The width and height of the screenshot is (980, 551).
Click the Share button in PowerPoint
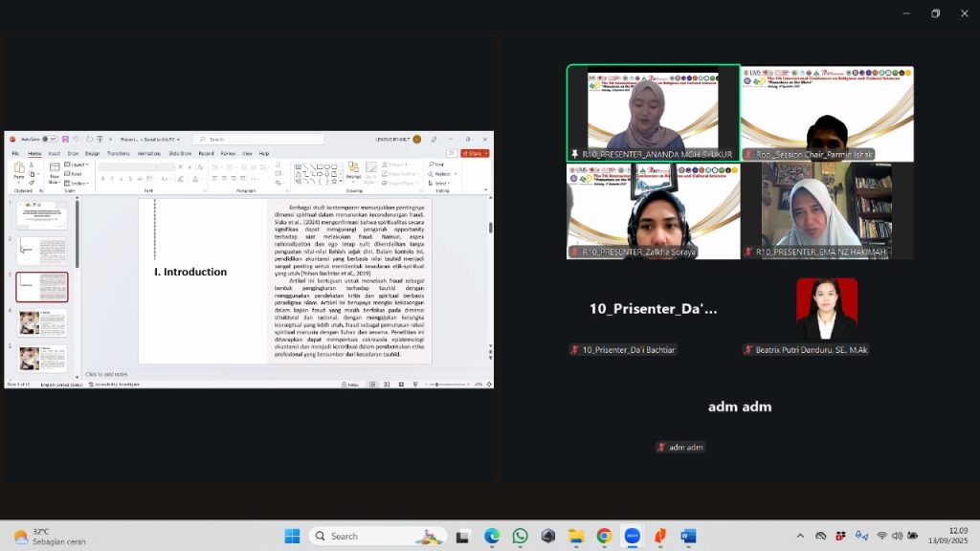click(475, 153)
